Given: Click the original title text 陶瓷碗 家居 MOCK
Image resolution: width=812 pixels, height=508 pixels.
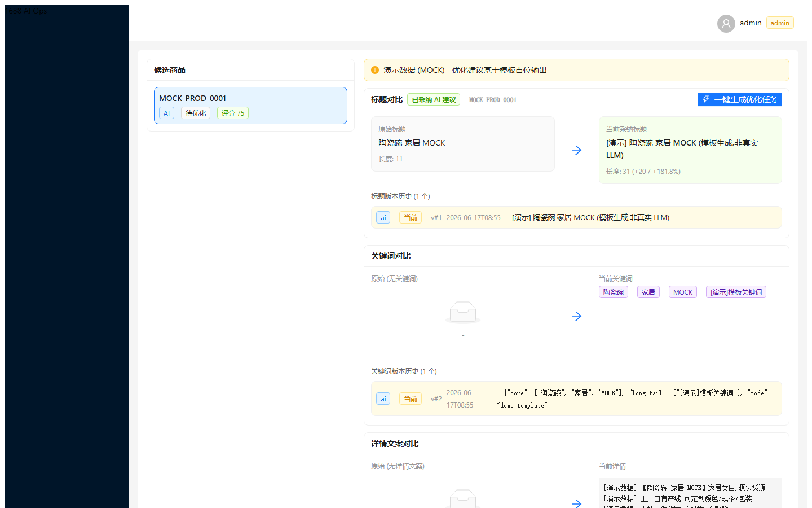Looking at the screenshot, I should point(412,143).
